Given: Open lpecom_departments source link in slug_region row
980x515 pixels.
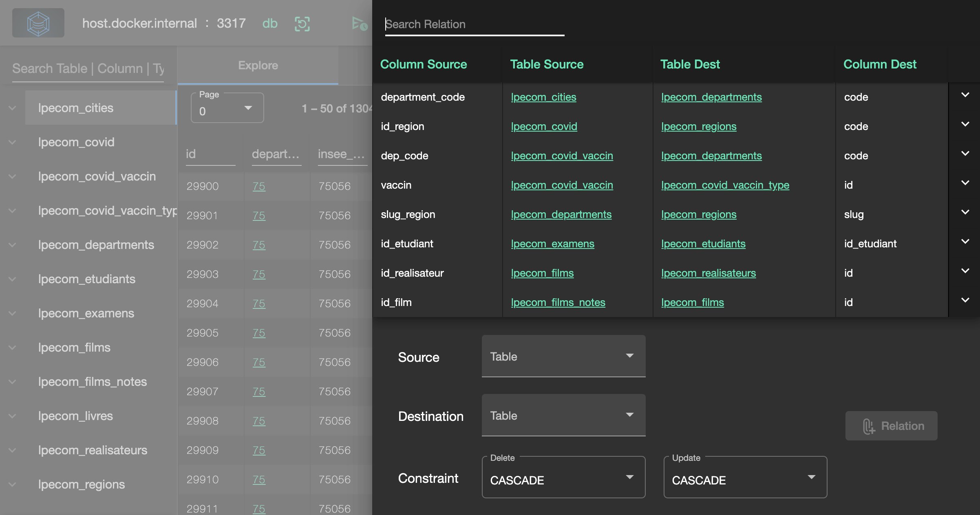Looking at the screenshot, I should pos(561,214).
